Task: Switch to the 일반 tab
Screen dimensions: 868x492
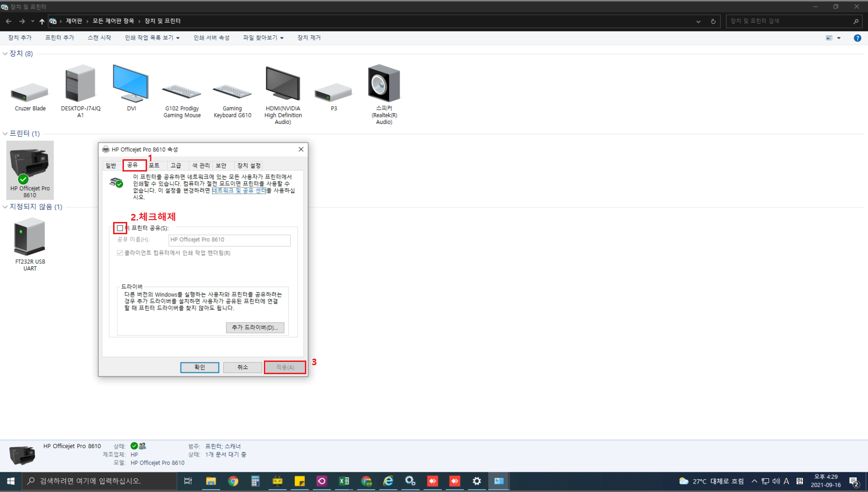Action: click(x=111, y=165)
